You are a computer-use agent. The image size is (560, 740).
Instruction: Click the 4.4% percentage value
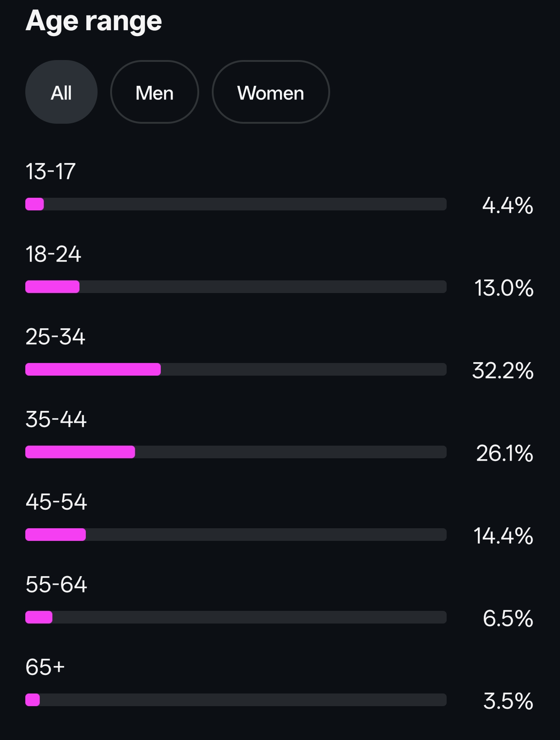508,205
